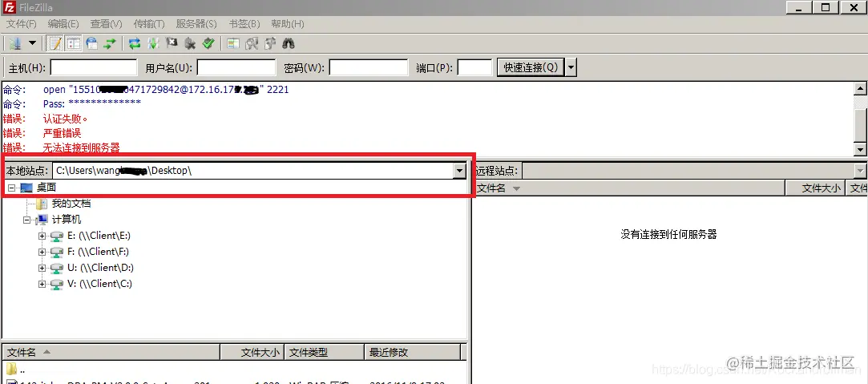Open the 服务器(S) menu
Image resolution: width=868 pixels, height=384 pixels.
[x=196, y=24]
